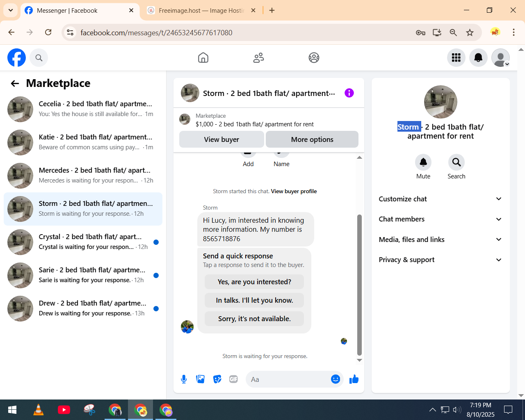Open the notifications bell icon
Viewport: 525px width, 420px height.
478,58
